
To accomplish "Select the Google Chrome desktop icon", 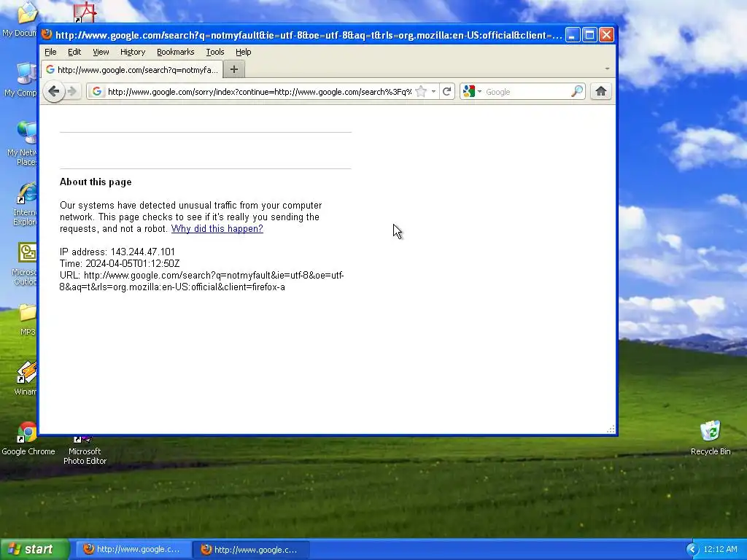I will pyautogui.click(x=28, y=438).
